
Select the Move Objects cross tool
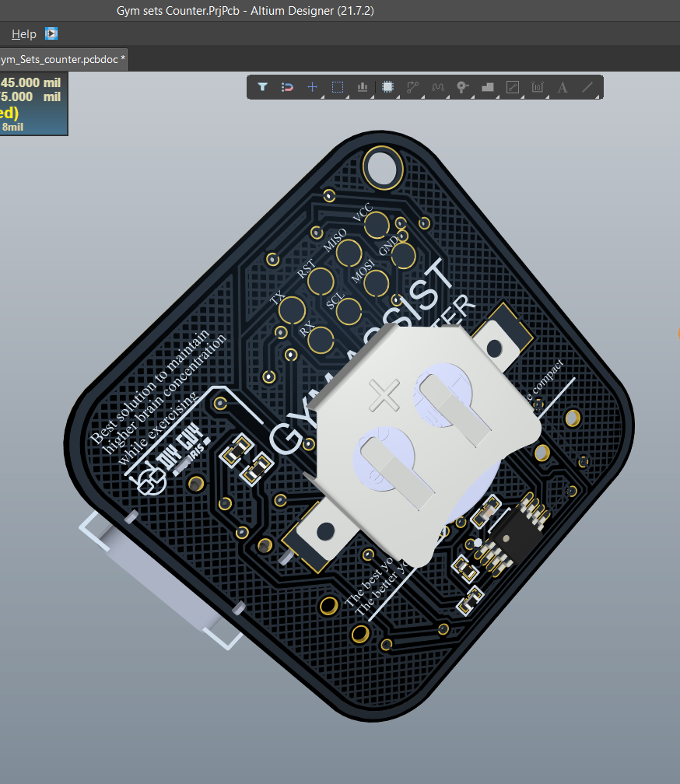313,87
